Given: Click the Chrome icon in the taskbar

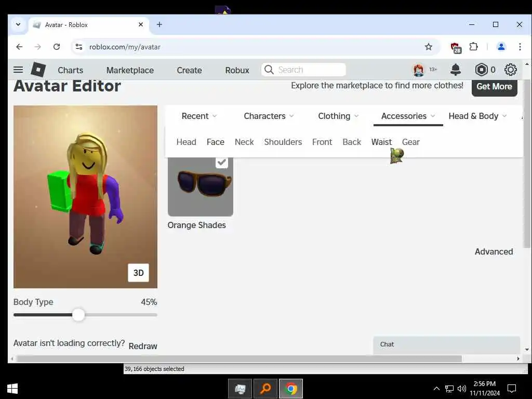Looking at the screenshot, I should (x=291, y=389).
